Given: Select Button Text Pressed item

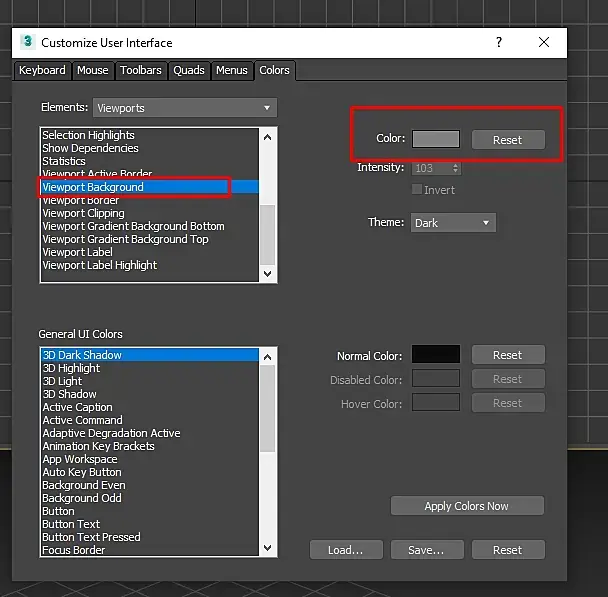Looking at the screenshot, I should click(150, 537).
